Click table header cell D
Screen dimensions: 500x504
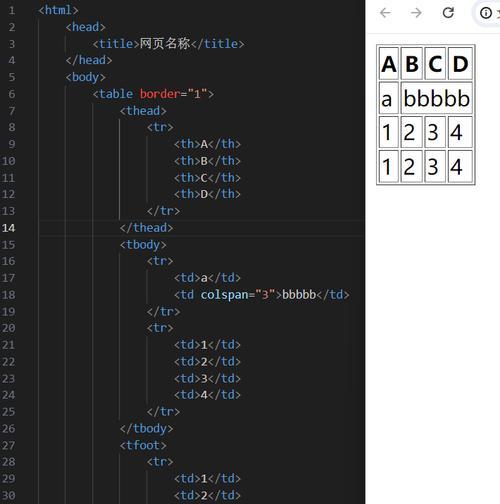click(x=460, y=63)
